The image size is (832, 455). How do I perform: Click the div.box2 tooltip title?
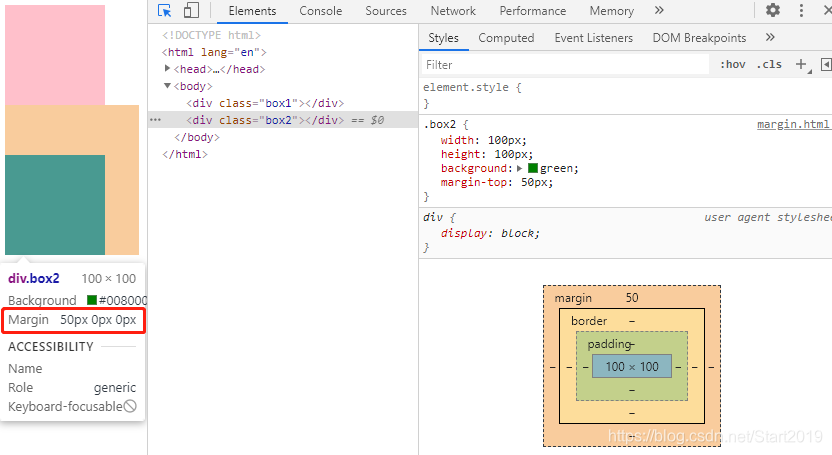[x=33, y=278]
